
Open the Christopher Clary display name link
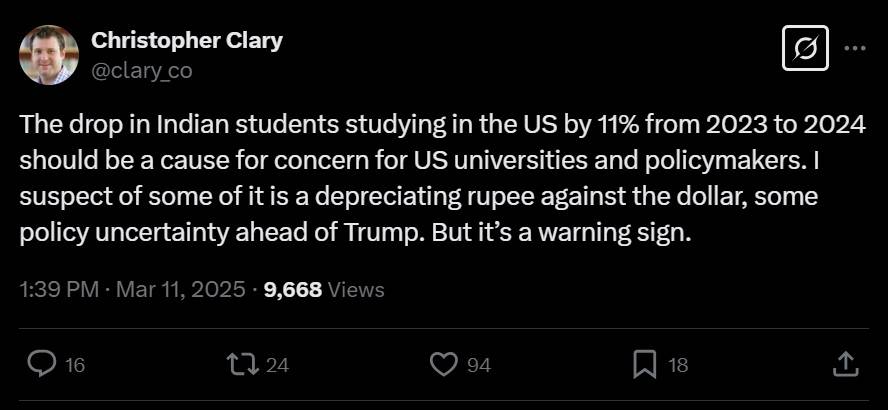[x=187, y=41]
